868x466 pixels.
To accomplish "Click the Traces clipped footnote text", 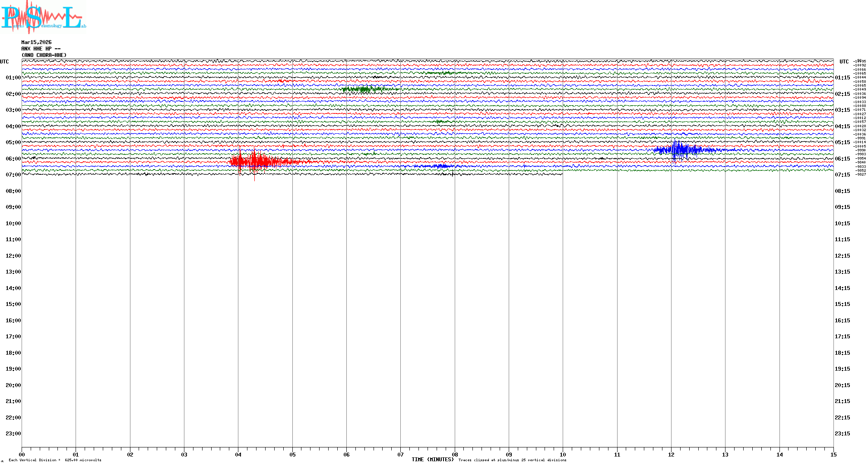I will (x=512, y=460).
